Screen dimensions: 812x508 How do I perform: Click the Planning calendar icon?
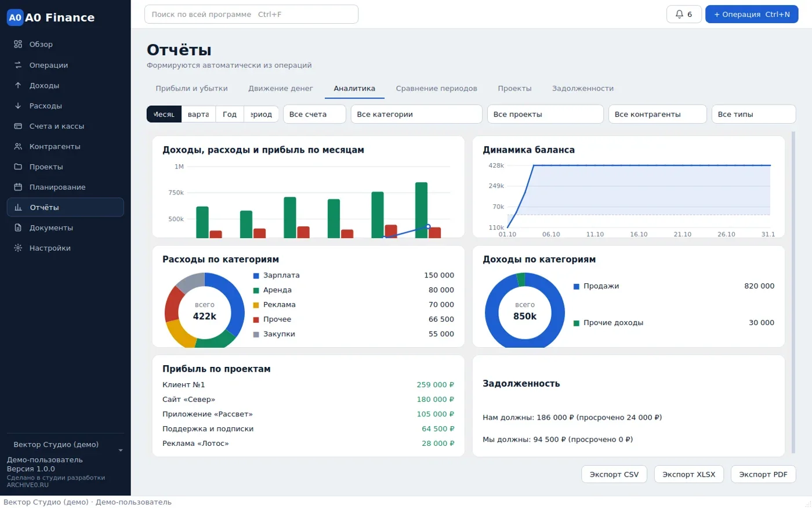pyautogui.click(x=18, y=187)
